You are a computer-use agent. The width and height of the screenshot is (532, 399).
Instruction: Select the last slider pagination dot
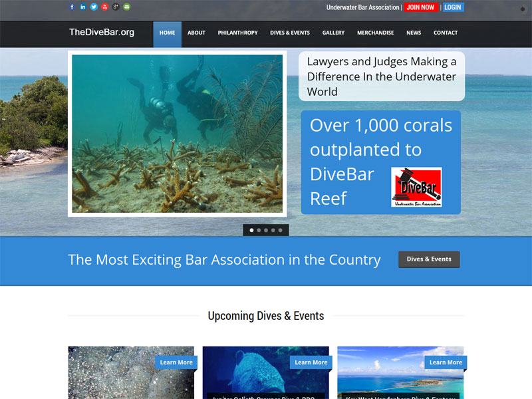point(280,230)
